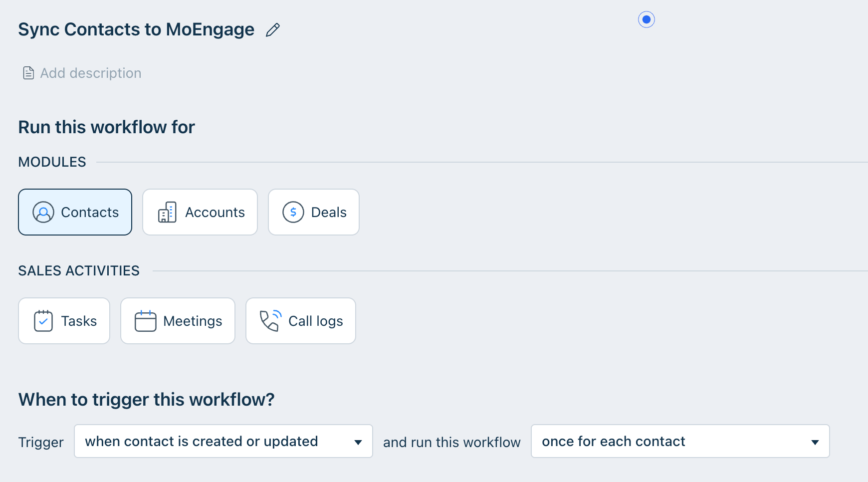Image resolution: width=868 pixels, height=482 pixels.
Task: Click the 'Trigger' label text
Action: point(41,443)
